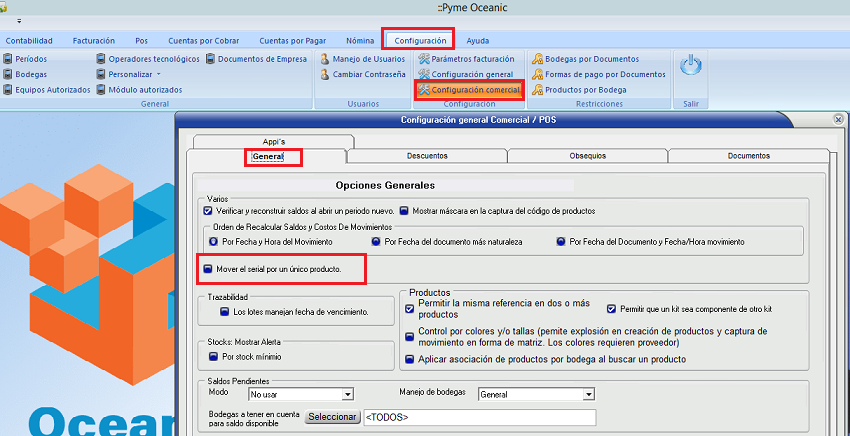Open the Facturación ribbon tab

pos(96,40)
